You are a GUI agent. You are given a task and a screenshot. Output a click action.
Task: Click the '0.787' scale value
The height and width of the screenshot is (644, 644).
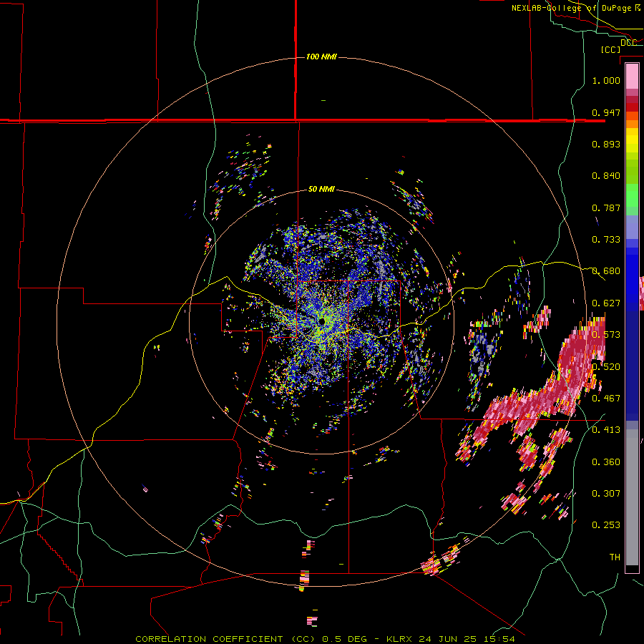(x=606, y=208)
